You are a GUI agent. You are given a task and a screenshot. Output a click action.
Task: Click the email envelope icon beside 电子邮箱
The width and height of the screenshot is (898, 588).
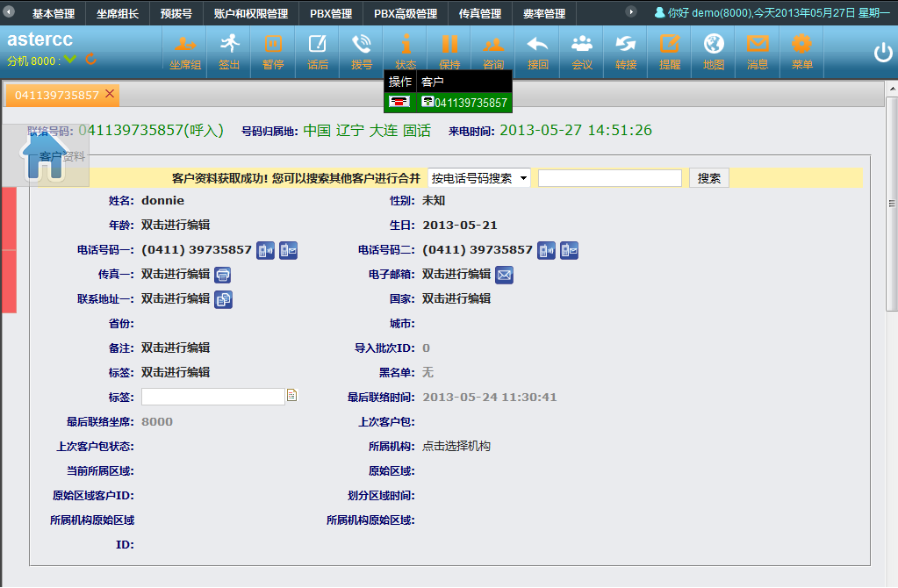pyautogui.click(x=504, y=275)
